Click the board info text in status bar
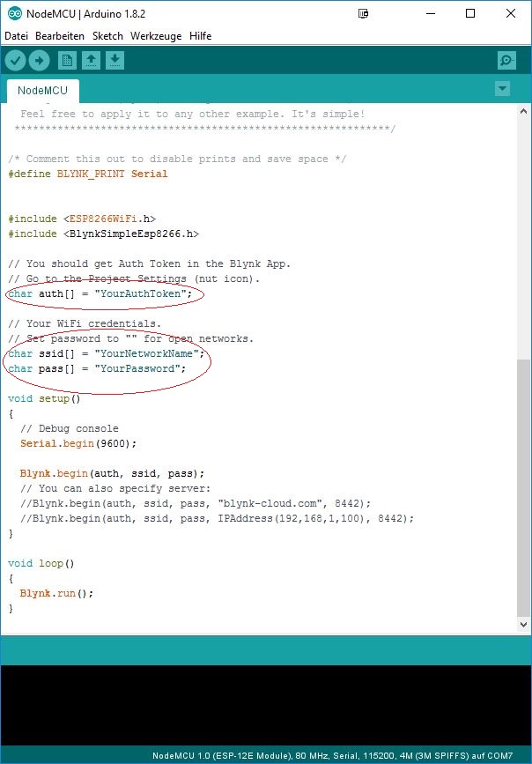Screen dimensions: 532x764 [332, 756]
